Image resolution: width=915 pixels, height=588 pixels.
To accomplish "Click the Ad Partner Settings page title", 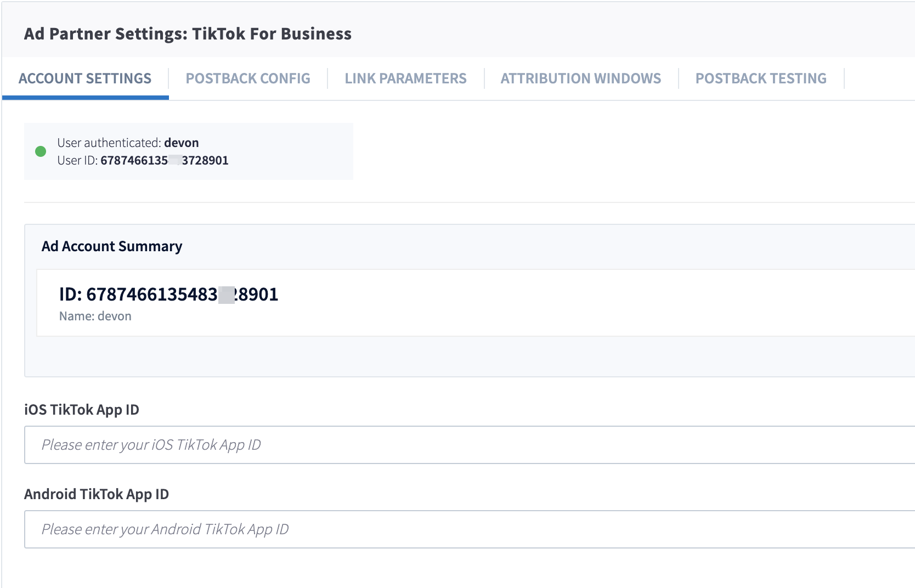I will tap(188, 33).
